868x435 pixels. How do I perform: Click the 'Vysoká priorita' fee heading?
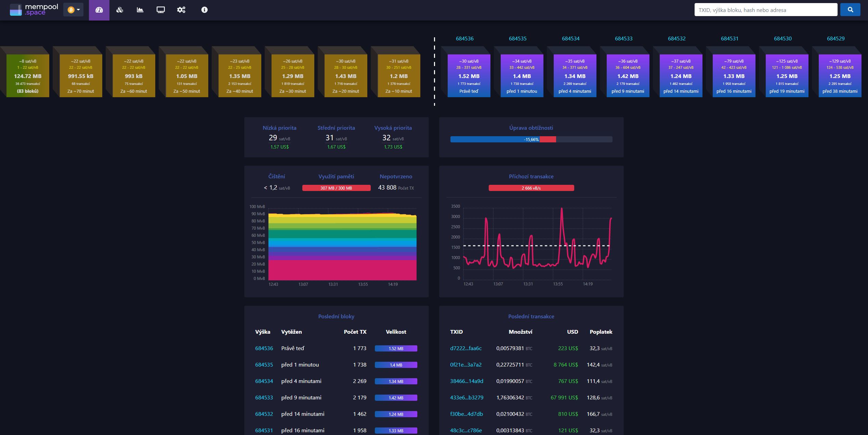pos(393,128)
